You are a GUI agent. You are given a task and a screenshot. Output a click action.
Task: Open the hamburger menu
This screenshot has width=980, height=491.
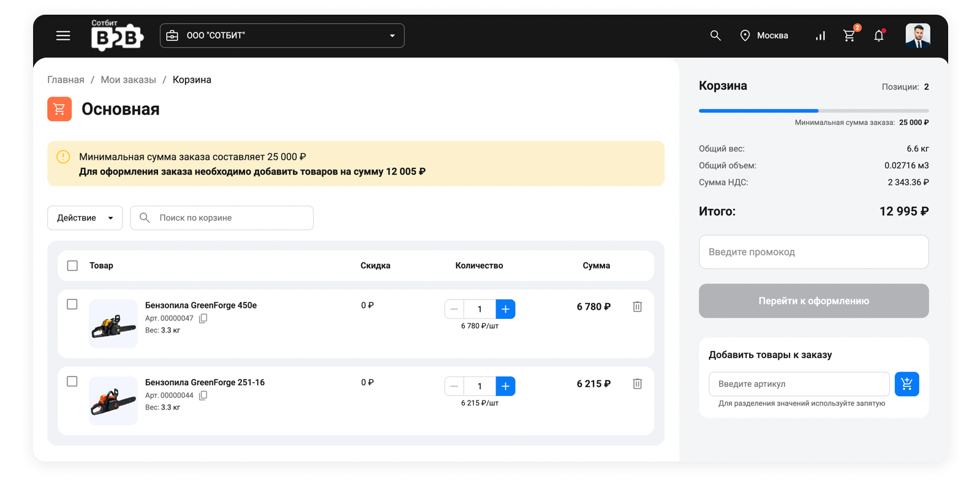point(63,36)
